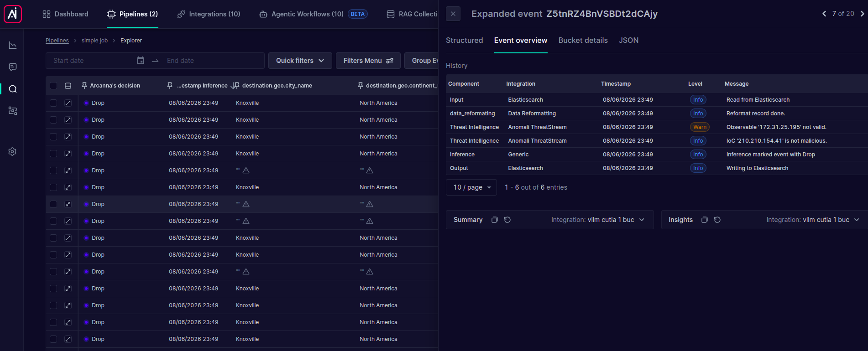Screen dimensions: 868x351
Task: Click the rows layout icon in the table header
Action: coord(68,86)
